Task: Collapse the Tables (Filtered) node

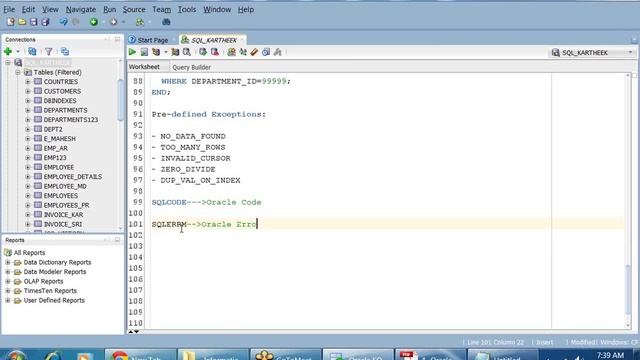Action: pos(18,72)
